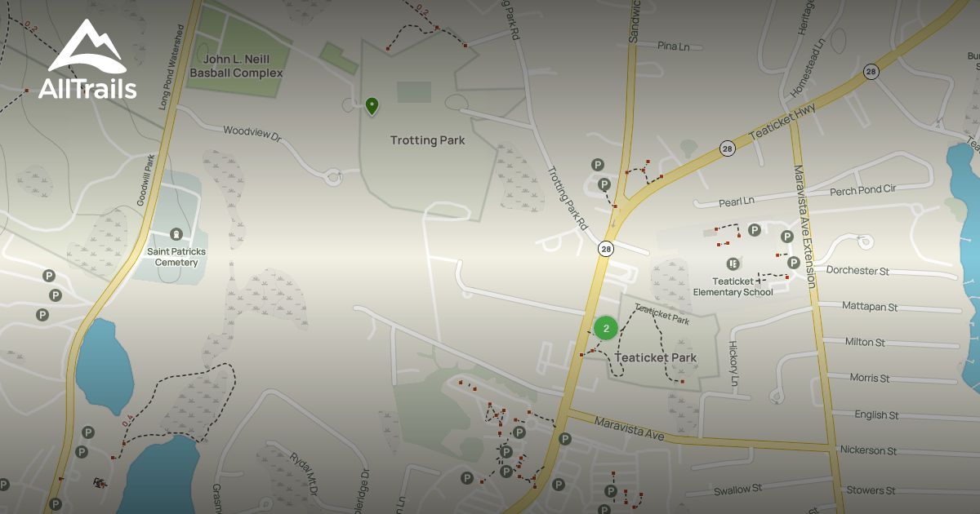This screenshot has width=980, height=514.
Task: Select the John L. Neill Basball Complex label
Action: [x=236, y=66]
